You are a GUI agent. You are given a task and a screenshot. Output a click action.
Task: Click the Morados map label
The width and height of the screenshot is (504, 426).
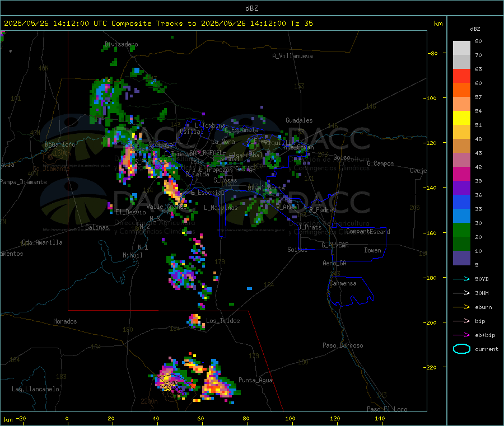(x=65, y=321)
